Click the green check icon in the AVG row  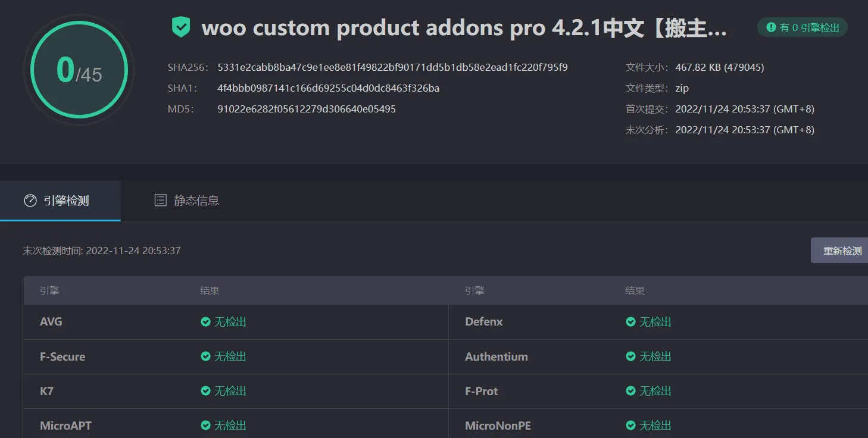tap(205, 322)
